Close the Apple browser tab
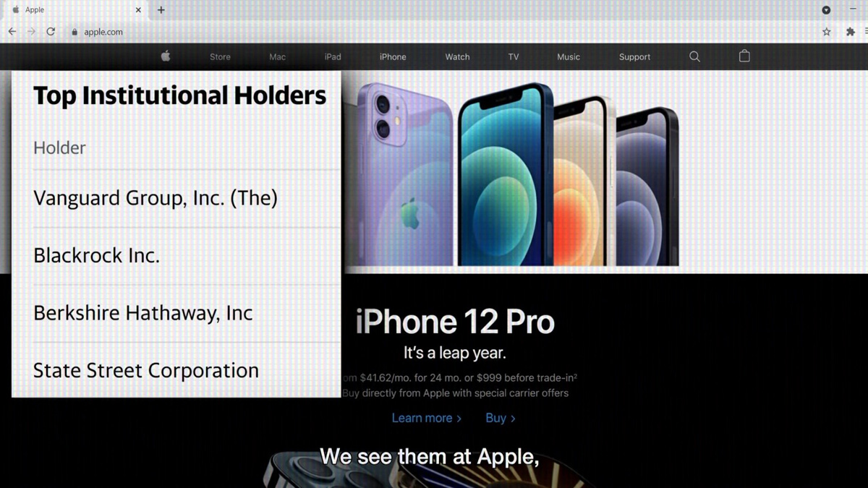Screen dimensions: 868x488 tap(138, 10)
